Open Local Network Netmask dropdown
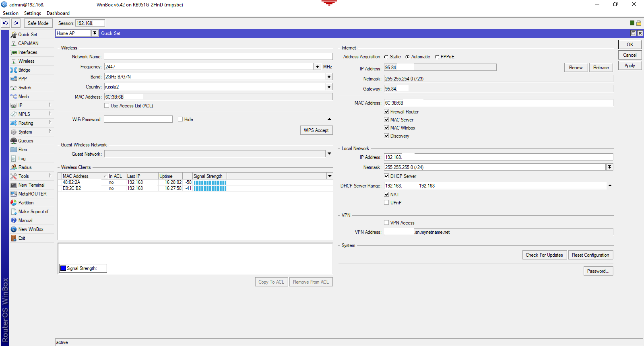644x346 pixels. (610, 167)
